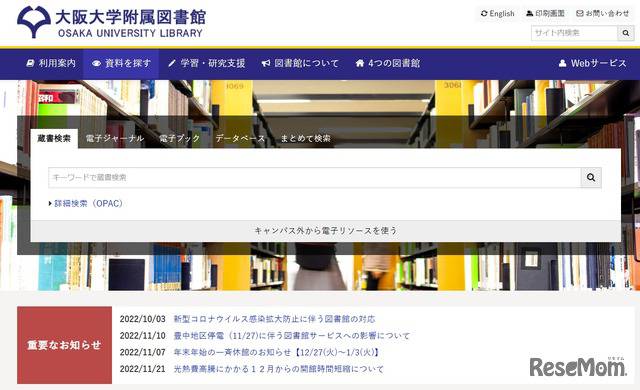The image size is (640, 390).
Task: Open the 4つの図書館 menu
Action: coord(387,64)
